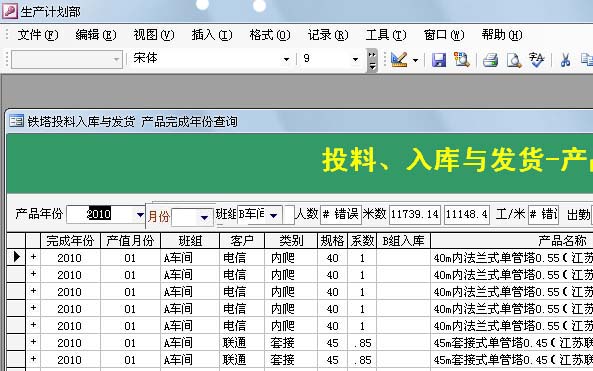Screen dimensions: 593x371
Task: Click the 产品名称 column header
Action: tap(512, 241)
